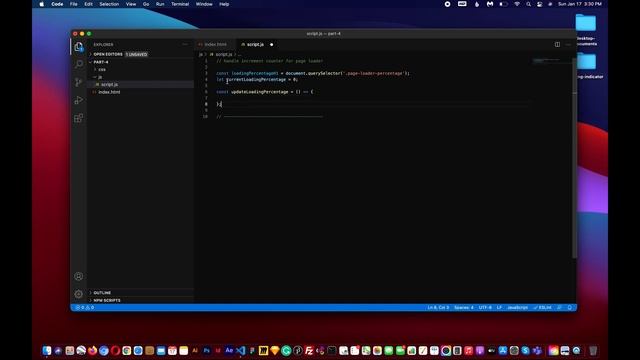This screenshot has height=360, width=640.
Task: Open Sketch from the Dock
Action: tap(275, 350)
